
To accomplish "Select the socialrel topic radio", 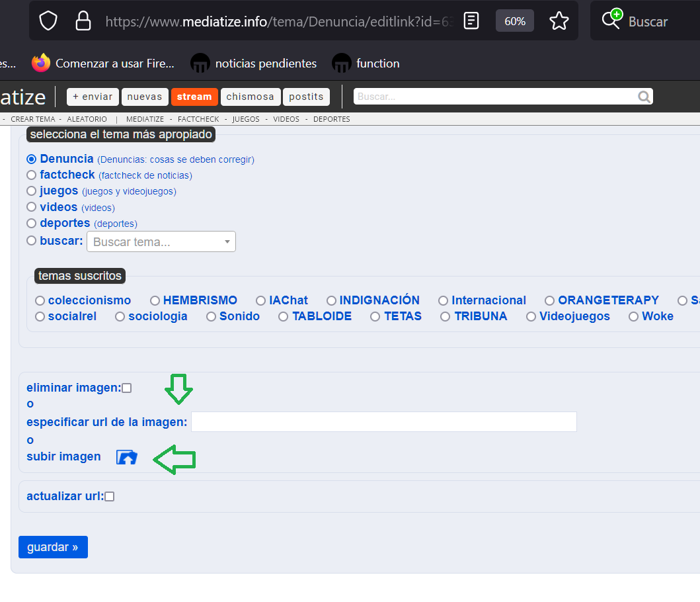I will coord(40,316).
